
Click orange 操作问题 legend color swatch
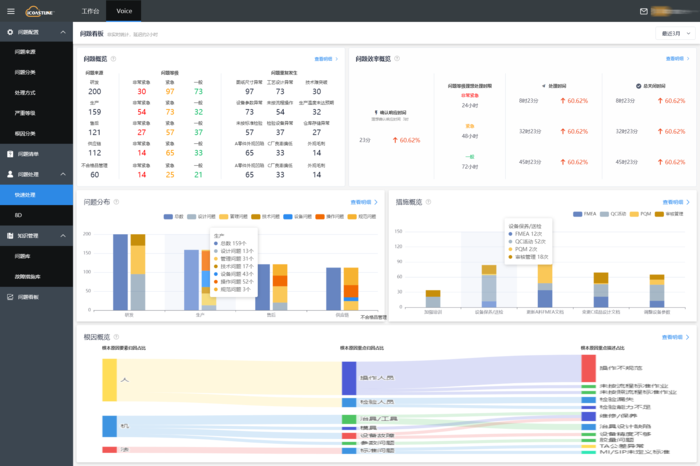tap(320, 216)
